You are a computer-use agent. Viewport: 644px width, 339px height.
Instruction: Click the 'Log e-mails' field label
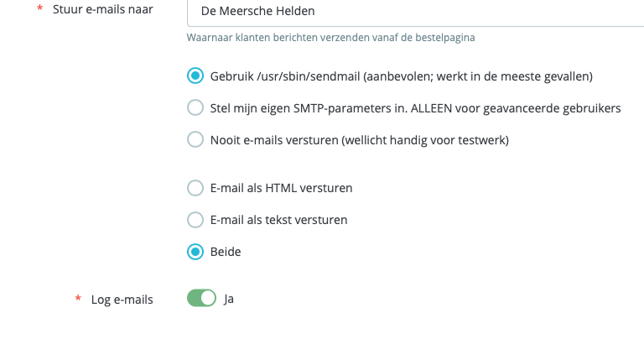(122, 300)
